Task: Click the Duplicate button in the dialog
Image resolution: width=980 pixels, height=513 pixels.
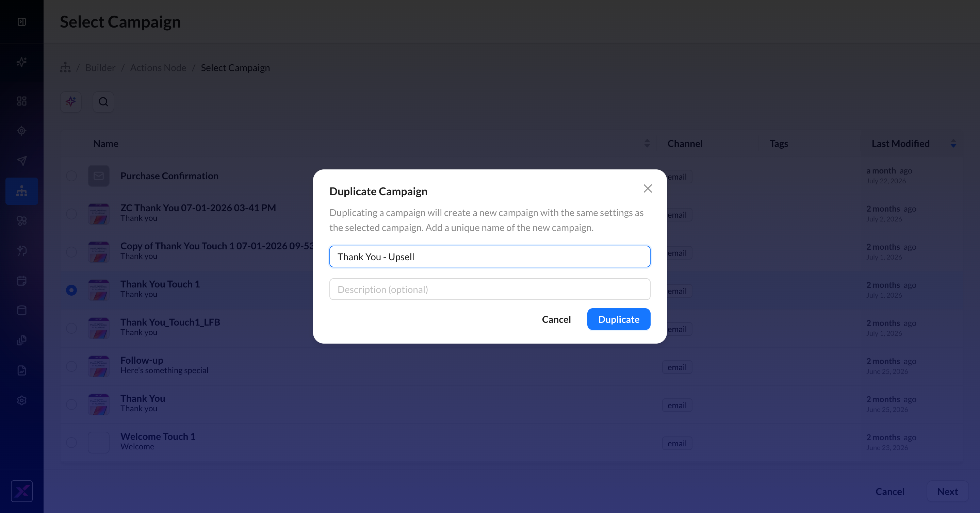Action: (x=619, y=319)
